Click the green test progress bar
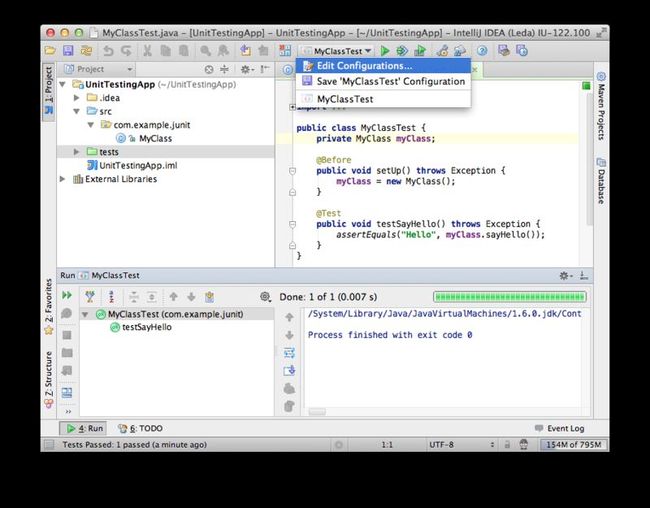 click(510, 297)
